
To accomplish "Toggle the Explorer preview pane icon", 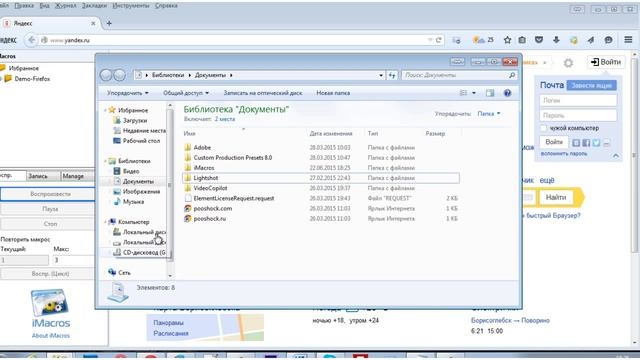I will 490,93.
